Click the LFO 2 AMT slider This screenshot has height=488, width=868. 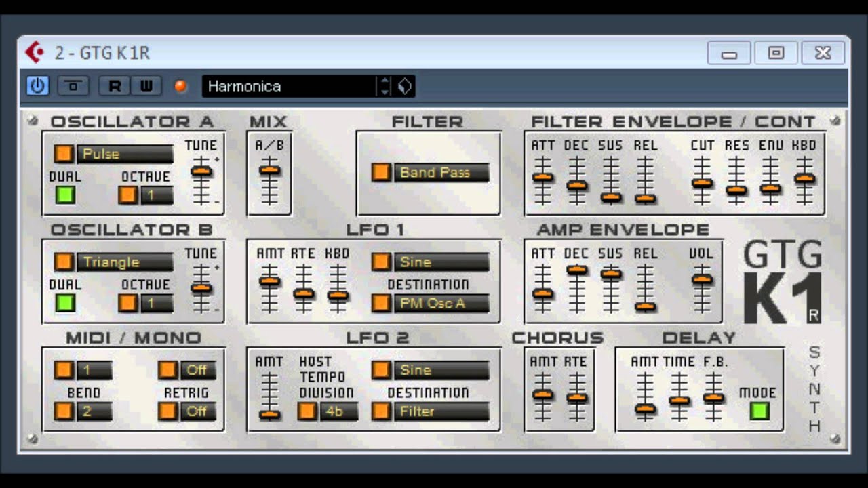coord(270,396)
